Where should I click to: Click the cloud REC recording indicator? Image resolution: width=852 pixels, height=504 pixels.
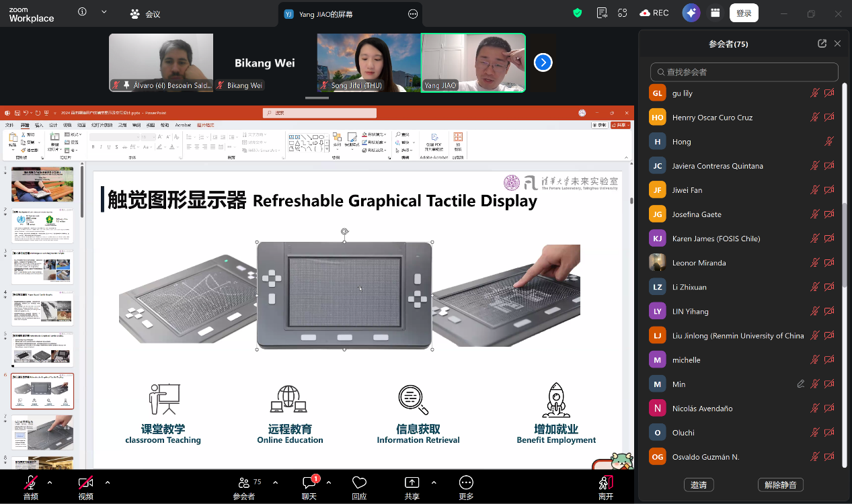tap(654, 13)
